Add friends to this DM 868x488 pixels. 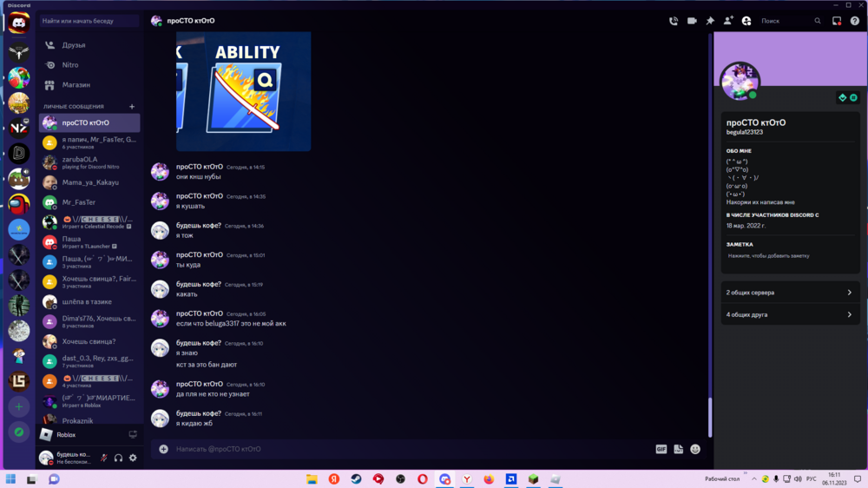tap(728, 21)
